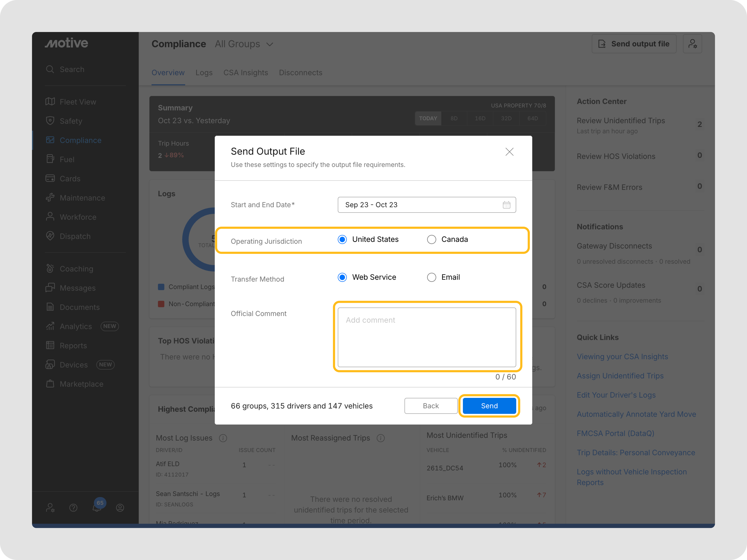Image resolution: width=747 pixels, height=560 pixels.
Task: Select the Canada jurisdiction radio button
Action: tap(432, 239)
